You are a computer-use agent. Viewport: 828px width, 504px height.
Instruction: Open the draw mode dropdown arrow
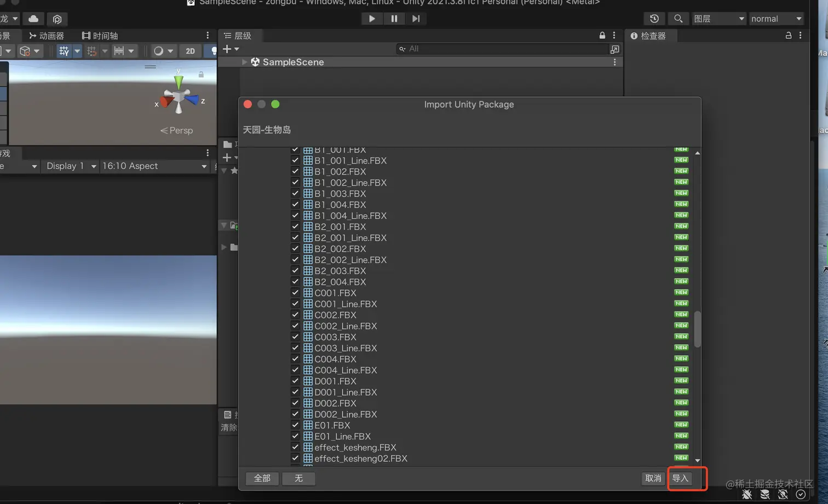(170, 51)
